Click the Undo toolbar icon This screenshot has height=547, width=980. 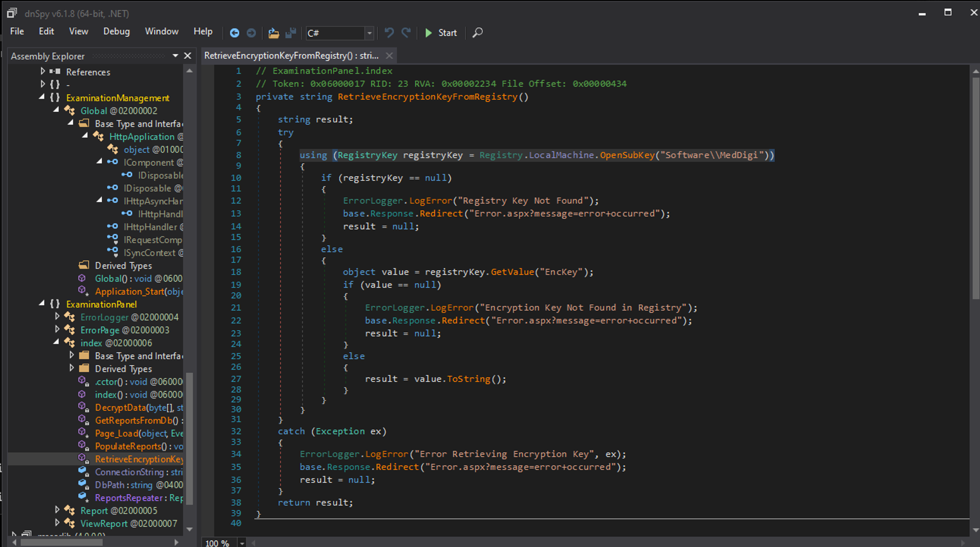(389, 33)
